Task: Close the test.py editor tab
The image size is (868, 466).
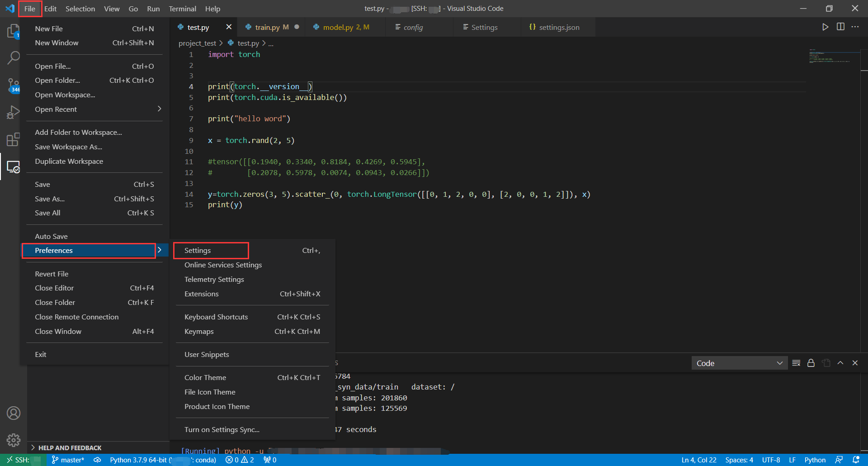Action: [x=229, y=27]
